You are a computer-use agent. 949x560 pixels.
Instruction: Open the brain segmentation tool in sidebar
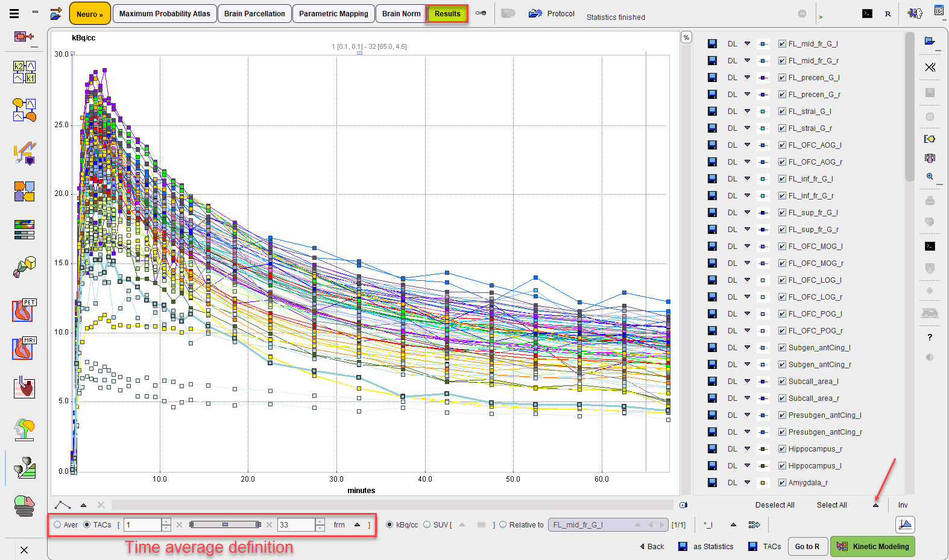25,430
